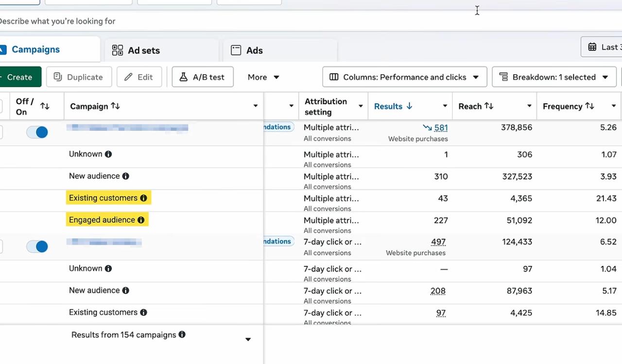Viewport: 622px width, 364px height.
Task: Click info icon beside highlighted Existing customers
Action: 143,198
